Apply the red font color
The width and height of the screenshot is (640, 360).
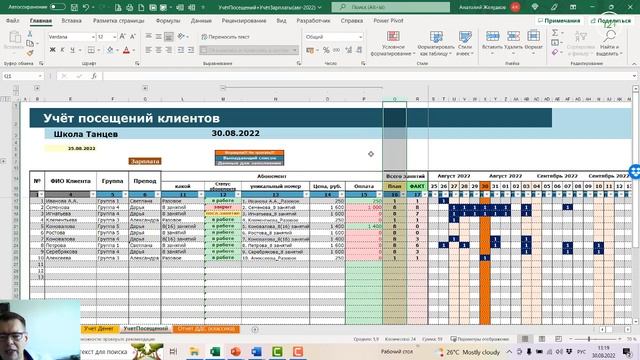(126, 50)
